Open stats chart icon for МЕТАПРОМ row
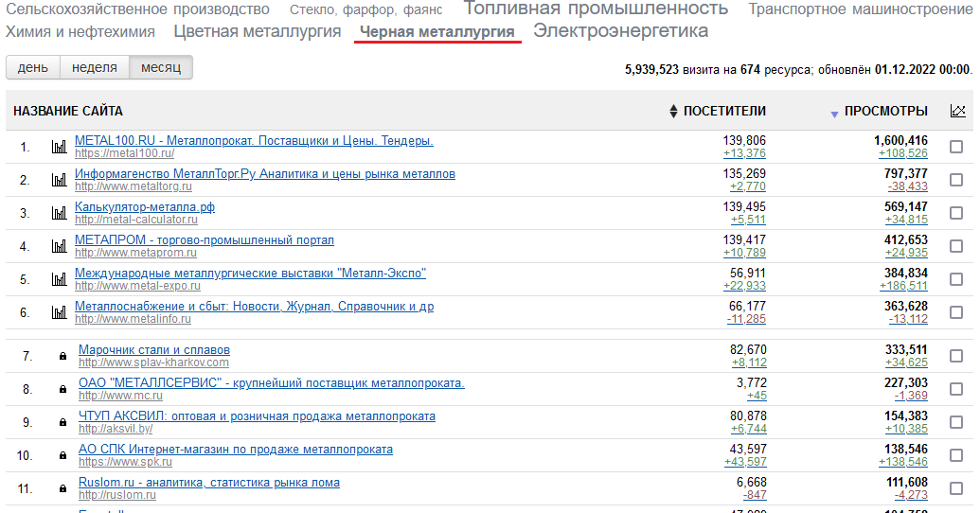Screen dimensions: 980x513 point(59,247)
